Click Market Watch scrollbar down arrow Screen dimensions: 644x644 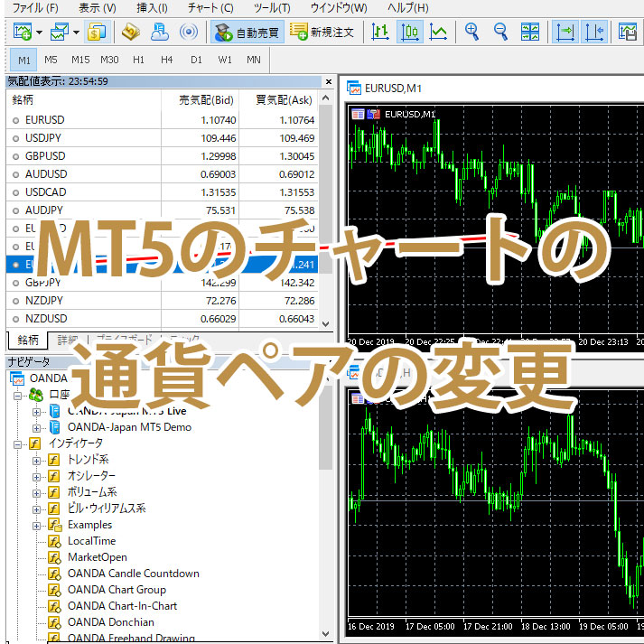[326, 323]
